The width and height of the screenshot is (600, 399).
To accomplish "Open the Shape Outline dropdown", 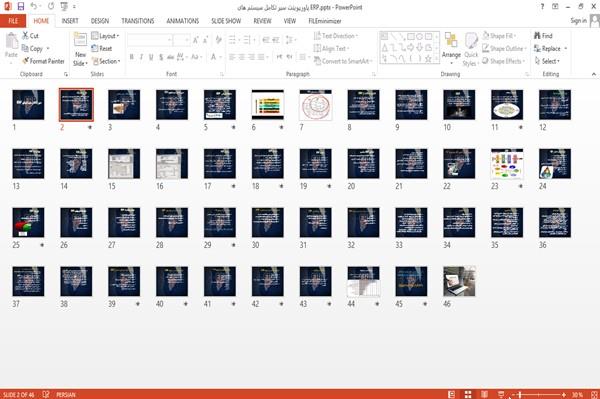I will (x=504, y=48).
